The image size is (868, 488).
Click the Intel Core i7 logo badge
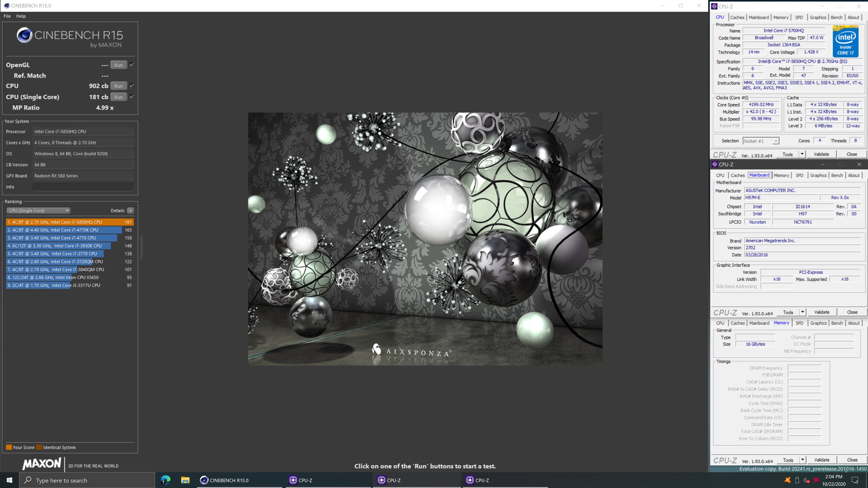845,41
